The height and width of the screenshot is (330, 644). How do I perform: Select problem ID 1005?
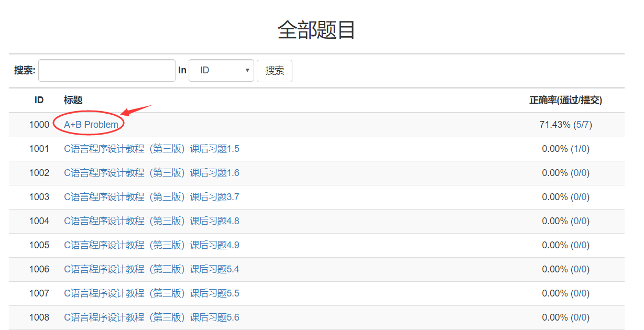point(39,245)
